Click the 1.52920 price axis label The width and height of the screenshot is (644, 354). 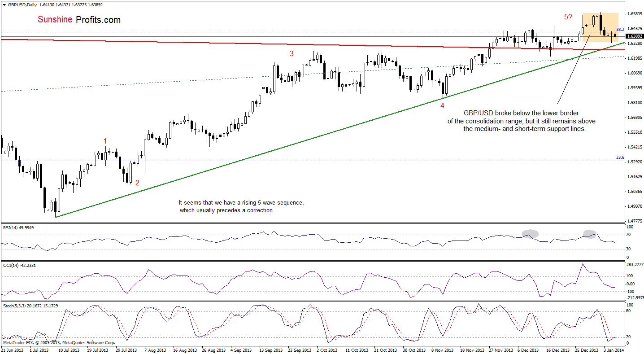635,162
